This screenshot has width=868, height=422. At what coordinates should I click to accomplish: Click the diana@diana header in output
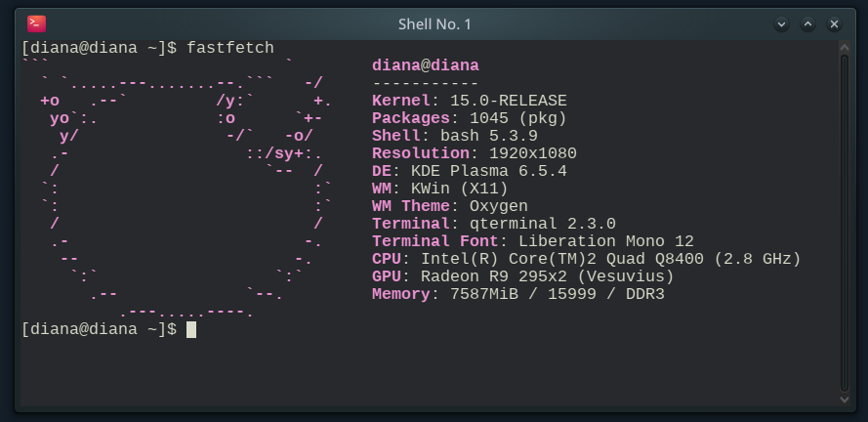[426, 65]
